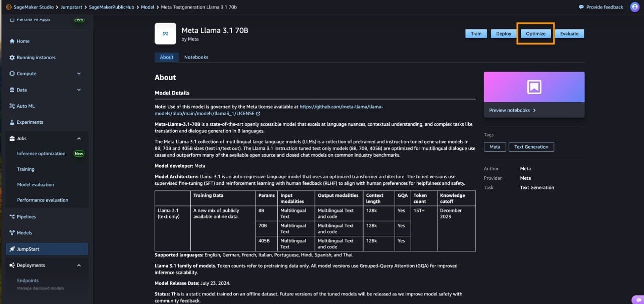Click the Home icon in sidebar
The height and width of the screenshot is (304, 644).
coord(12,41)
